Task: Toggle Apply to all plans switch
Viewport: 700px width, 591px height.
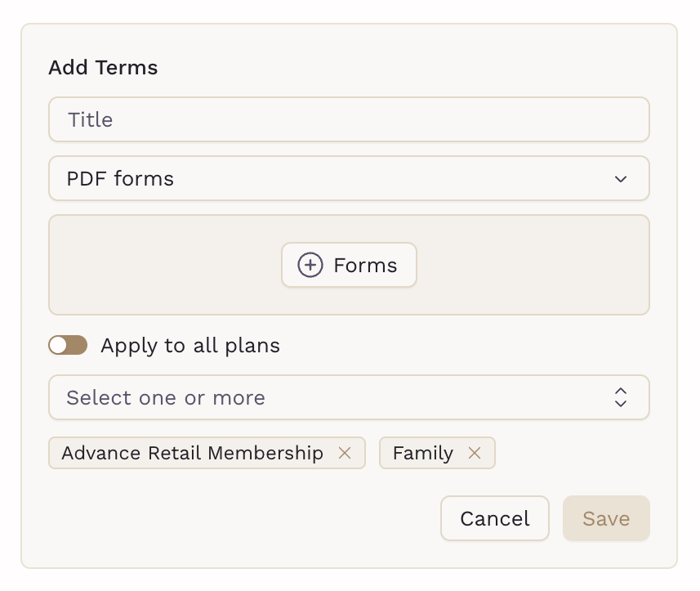Action: click(x=68, y=345)
